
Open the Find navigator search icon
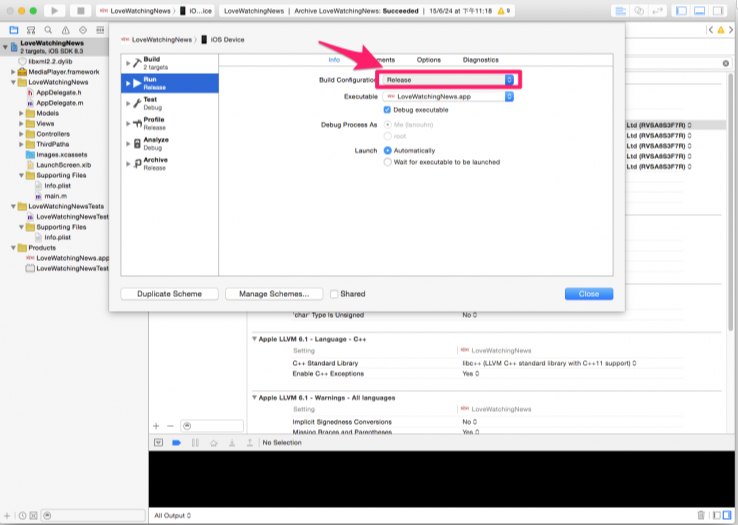(x=48, y=30)
